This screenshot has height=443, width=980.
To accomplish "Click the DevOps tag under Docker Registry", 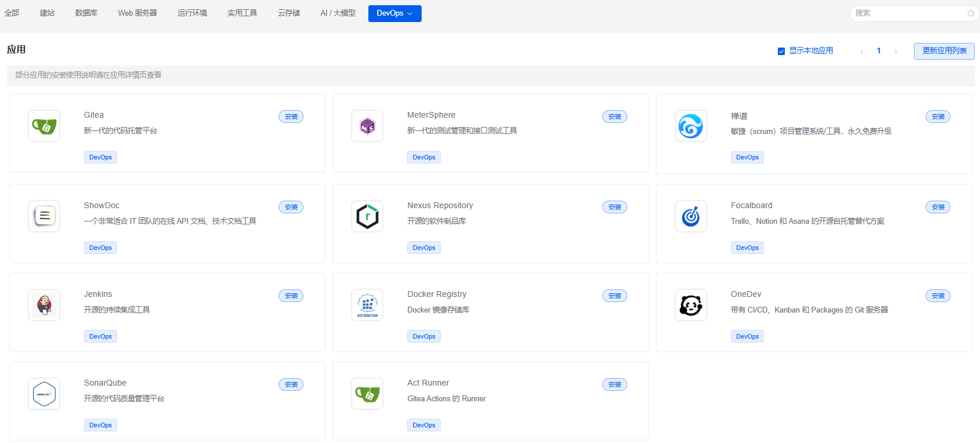I will tap(424, 336).
